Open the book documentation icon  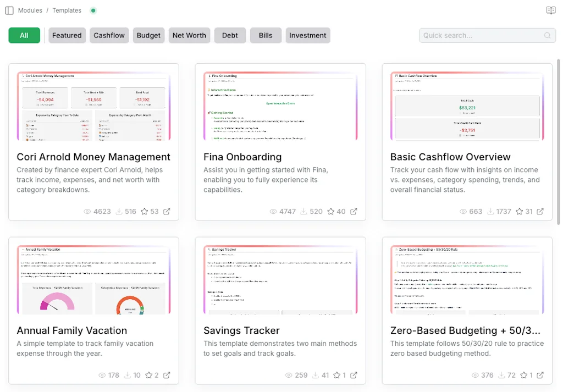coord(550,10)
